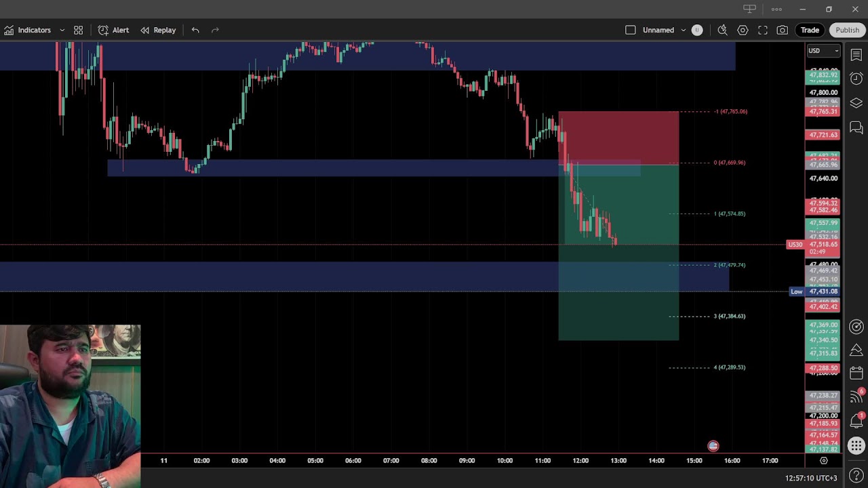Click the 47,288.50 red price tag
868x488 pixels.
823,368
